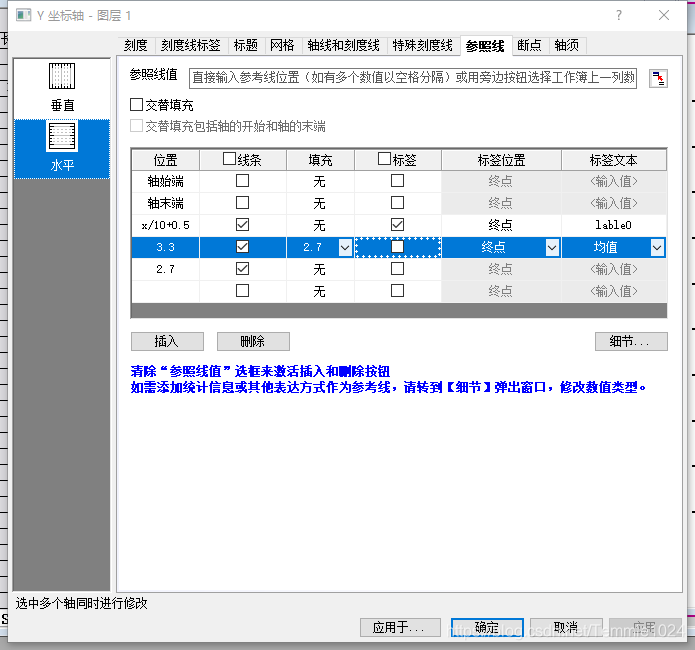The height and width of the screenshot is (650, 695).
Task: Open the 标签位置 dropdown in 3.3 row
Action: [x=552, y=247]
